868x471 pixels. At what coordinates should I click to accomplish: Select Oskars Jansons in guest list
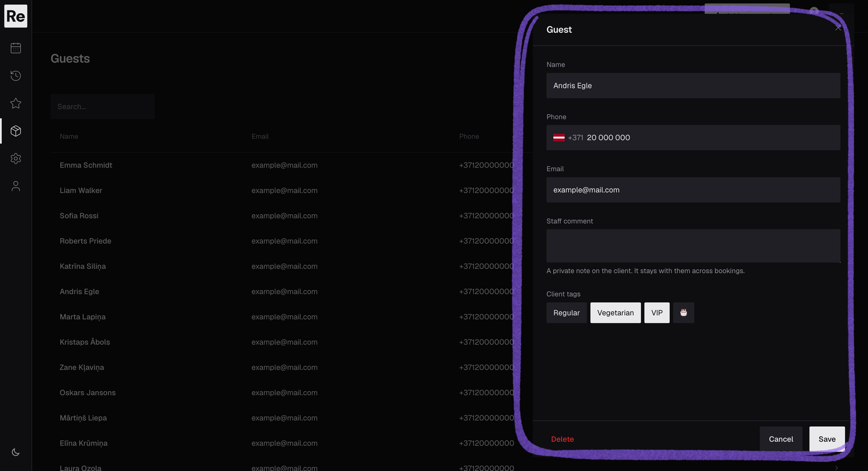click(88, 393)
